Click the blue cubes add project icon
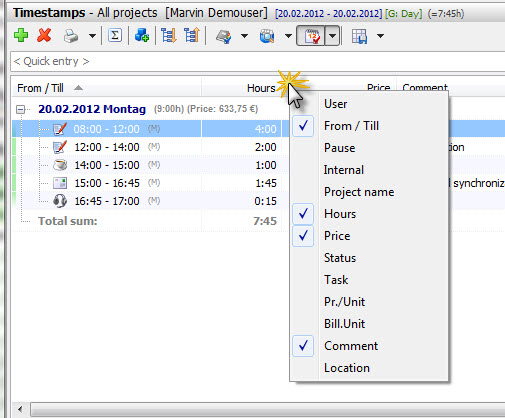 point(142,35)
